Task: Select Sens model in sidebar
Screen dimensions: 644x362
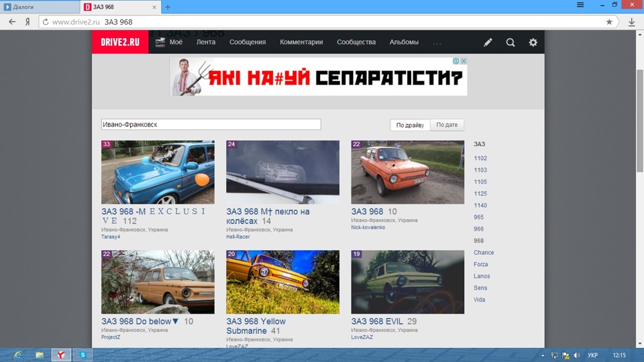Action: [x=480, y=288]
